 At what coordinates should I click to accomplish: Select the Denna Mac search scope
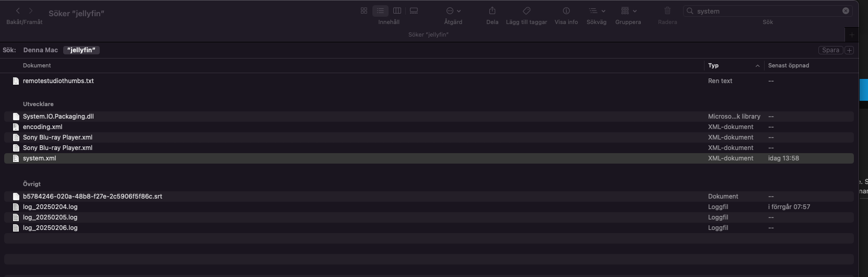pyautogui.click(x=40, y=50)
